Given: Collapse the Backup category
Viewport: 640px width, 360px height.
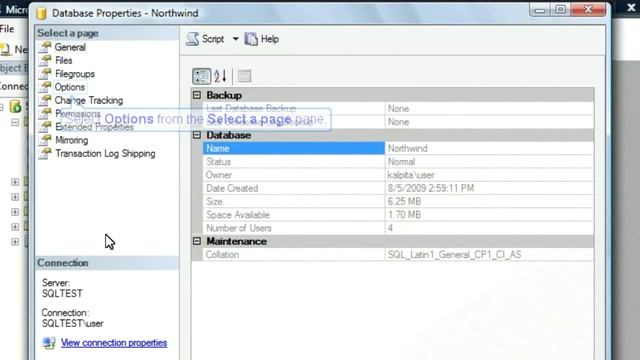Looking at the screenshot, I should tap(197, 95).
